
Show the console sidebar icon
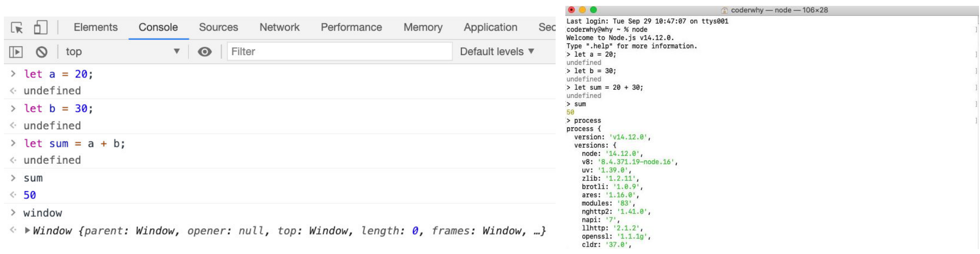click(x=16, y=52)
